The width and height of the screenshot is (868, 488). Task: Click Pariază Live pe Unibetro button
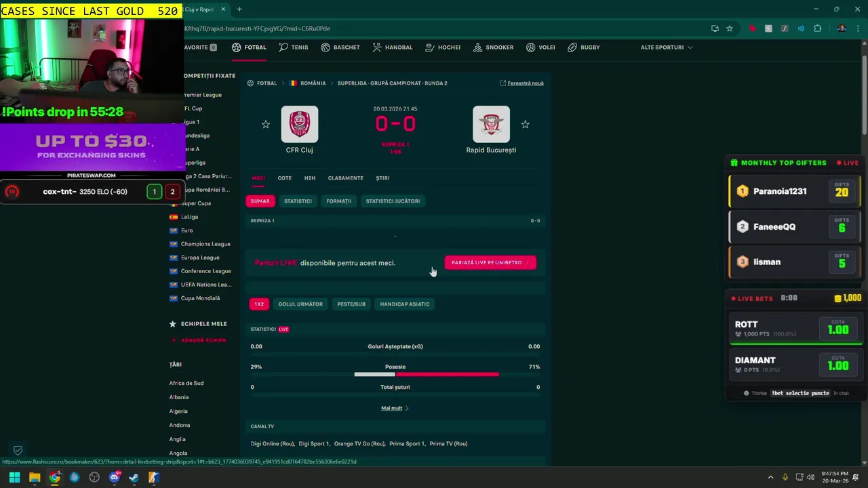tap(490, 263)
